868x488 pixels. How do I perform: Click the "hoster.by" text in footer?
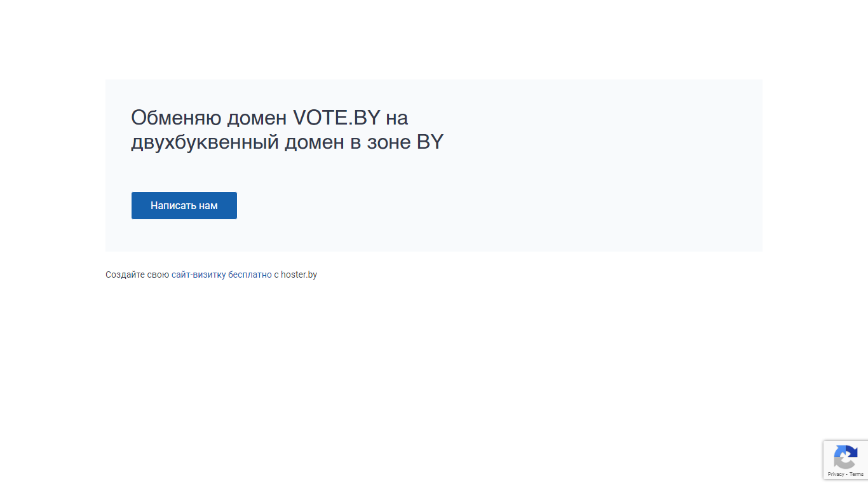pyautogui.click(x=299, y=274)
